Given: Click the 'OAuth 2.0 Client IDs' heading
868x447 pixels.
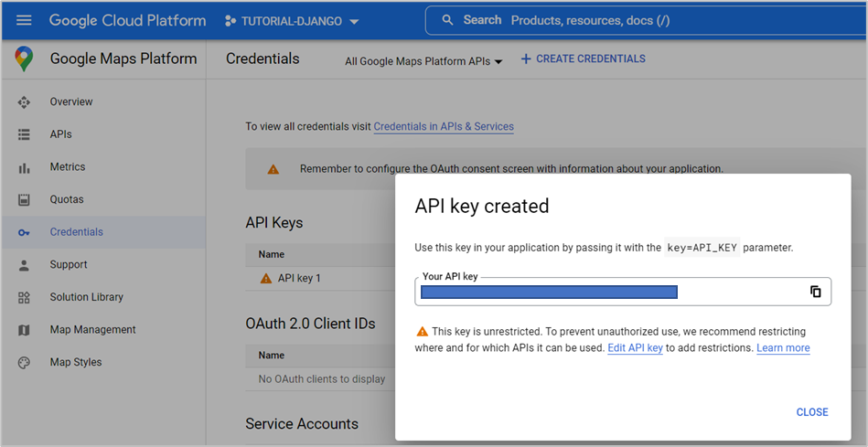Looking at the screenshot, I should tap(310, 324).
